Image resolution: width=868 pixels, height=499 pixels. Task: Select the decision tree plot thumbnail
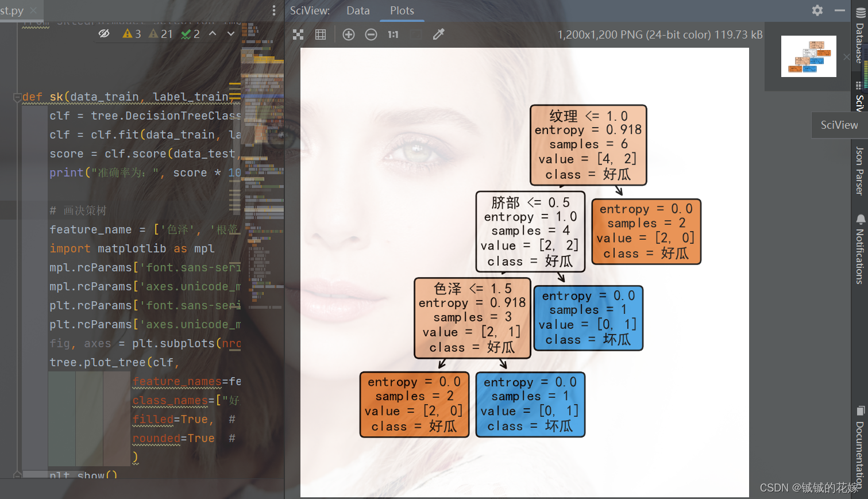click(808, 56)
